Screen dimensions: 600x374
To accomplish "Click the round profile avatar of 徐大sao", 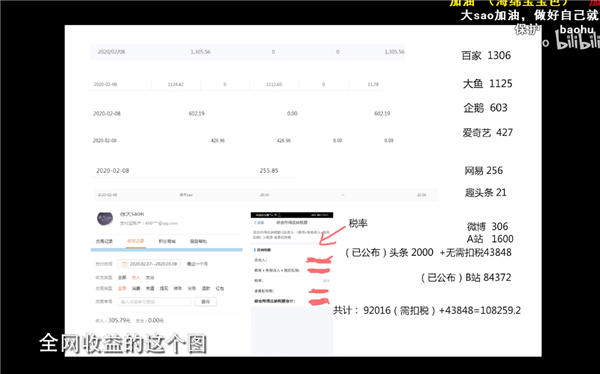I will (105, 219).
